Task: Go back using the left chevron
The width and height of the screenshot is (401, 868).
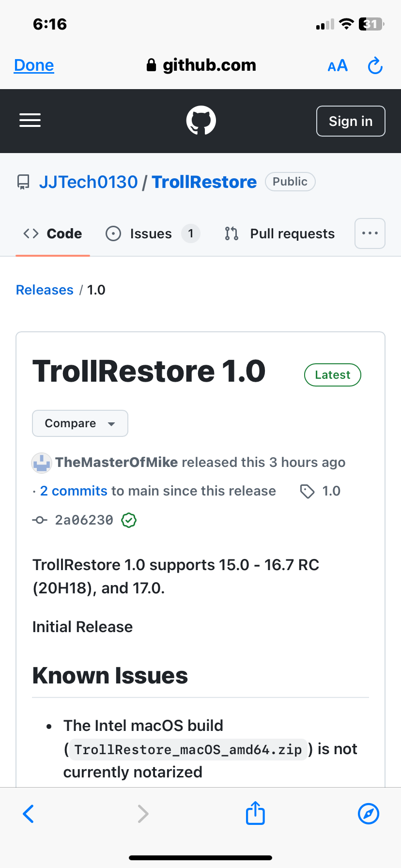Action: [x=29, y=813]
